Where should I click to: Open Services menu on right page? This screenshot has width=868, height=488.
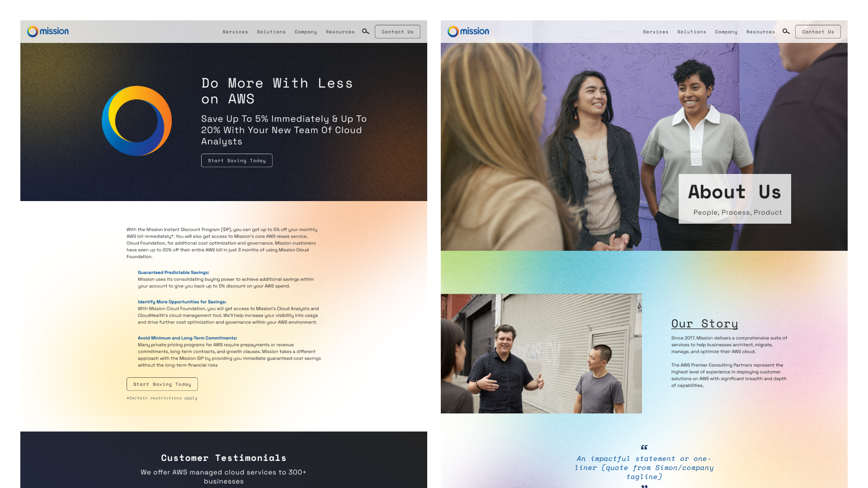(x=656, y=32)
